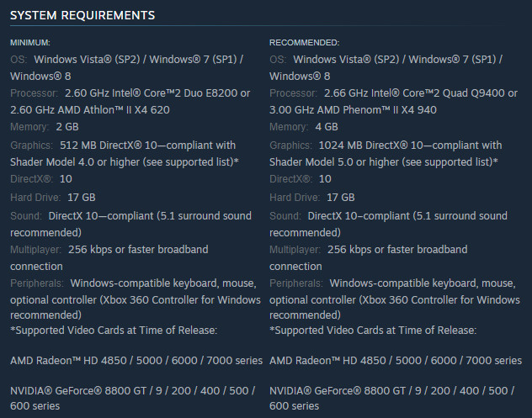Click Xbox 360 Controller for Windows line under Minimum

click(136, 300)
